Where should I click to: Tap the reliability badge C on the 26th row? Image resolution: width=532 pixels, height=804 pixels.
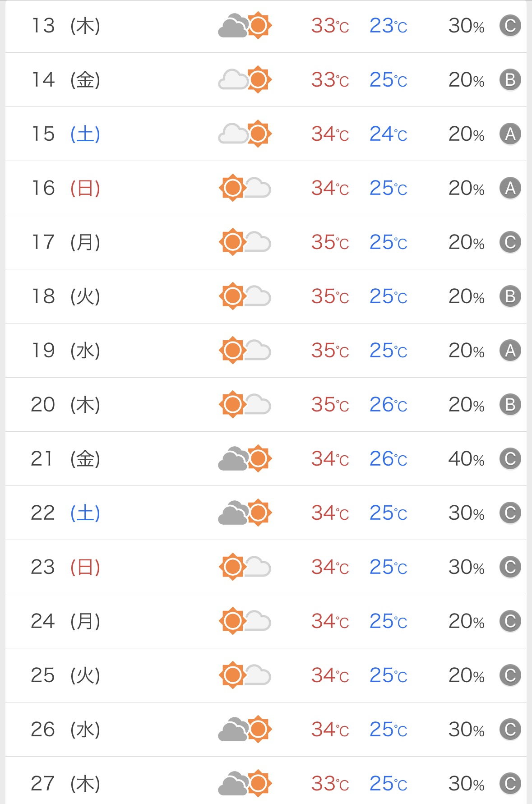(510, 730)
